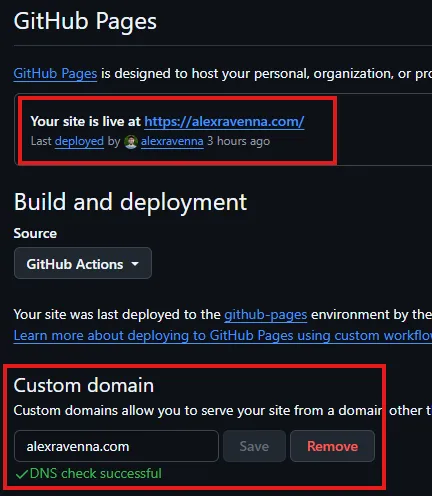
Task: Open the GitHub Pages documentation link
Action: pos(55,74)
